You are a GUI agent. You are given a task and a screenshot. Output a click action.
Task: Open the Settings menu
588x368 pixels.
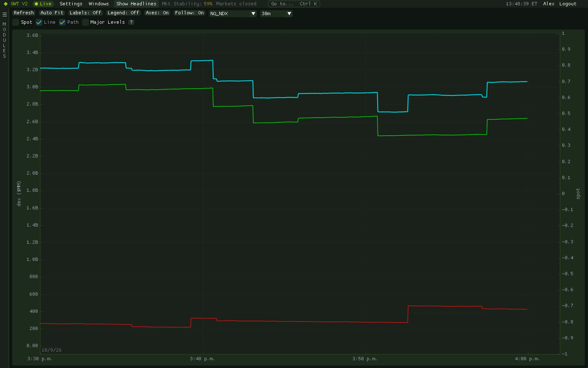pos(71,4)
